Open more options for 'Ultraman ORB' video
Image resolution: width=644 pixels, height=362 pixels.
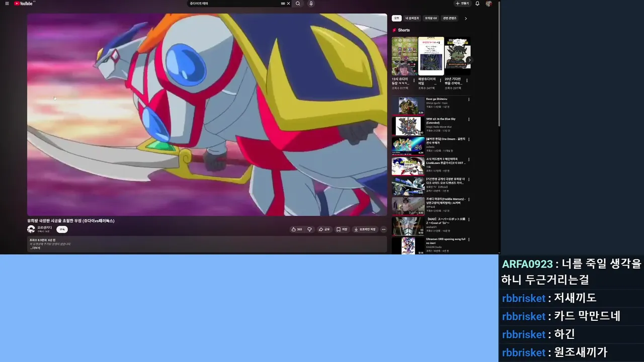pyautogui.click(x=469, y=239)
